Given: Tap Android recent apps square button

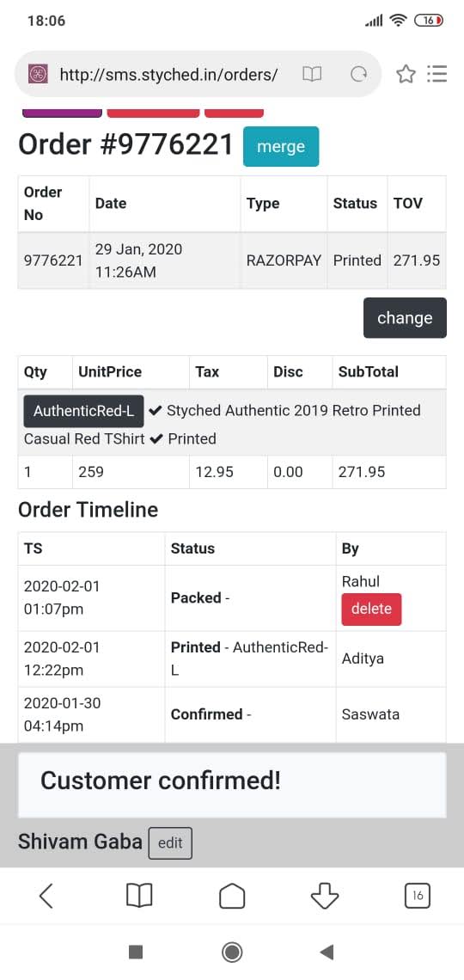Looking at the screenshot, I should [136, 952].
